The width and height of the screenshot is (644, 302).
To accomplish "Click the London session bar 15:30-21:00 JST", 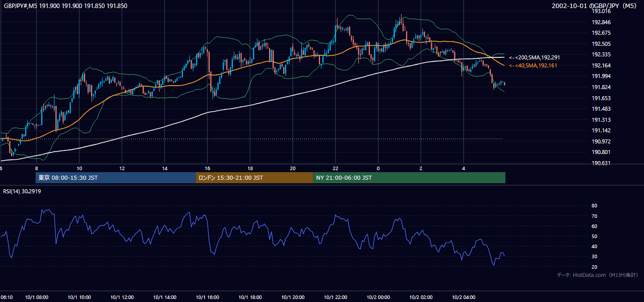I will point(254,178).
